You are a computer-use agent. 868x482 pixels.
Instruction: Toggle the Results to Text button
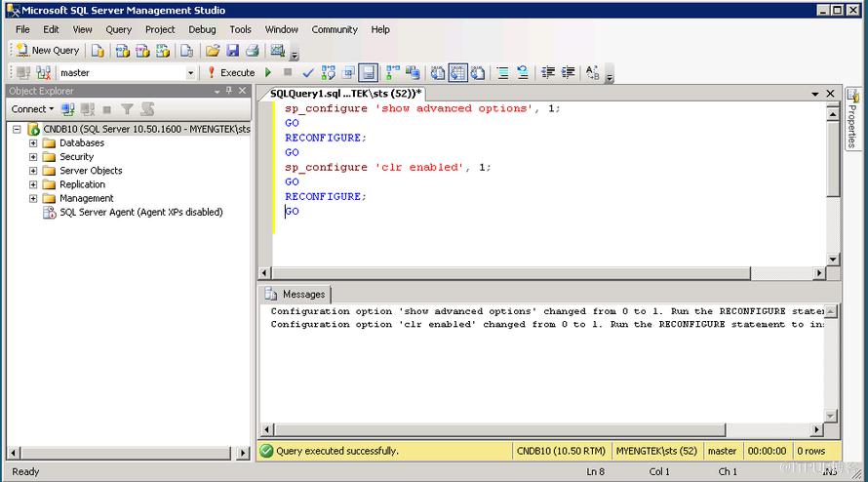coord(438,72)
